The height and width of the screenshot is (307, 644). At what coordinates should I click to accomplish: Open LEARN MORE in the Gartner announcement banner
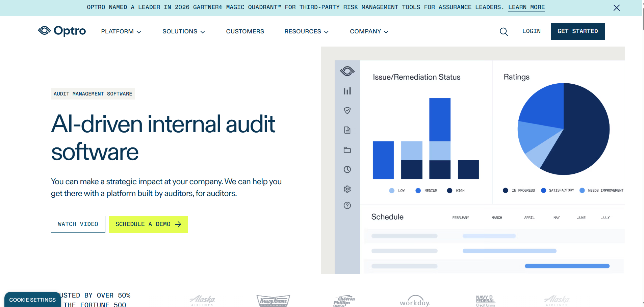click(526, 7)
